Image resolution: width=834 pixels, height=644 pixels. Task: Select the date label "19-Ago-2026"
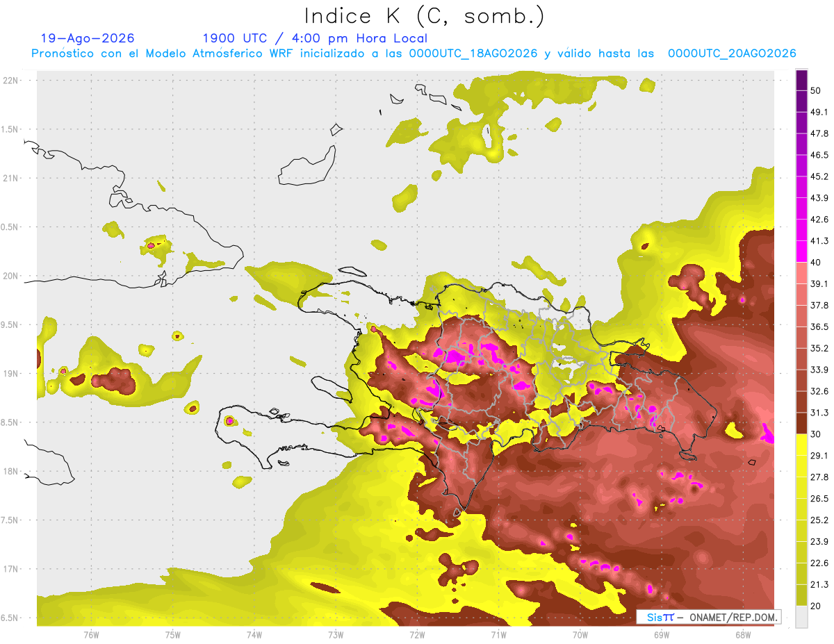pos(88,38)
